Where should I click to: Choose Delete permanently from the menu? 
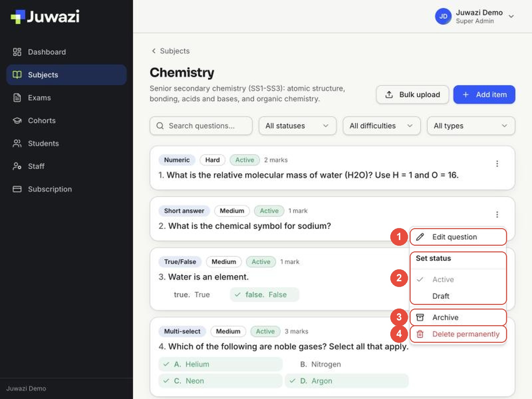pyautogui.click(x=458, y=334)
